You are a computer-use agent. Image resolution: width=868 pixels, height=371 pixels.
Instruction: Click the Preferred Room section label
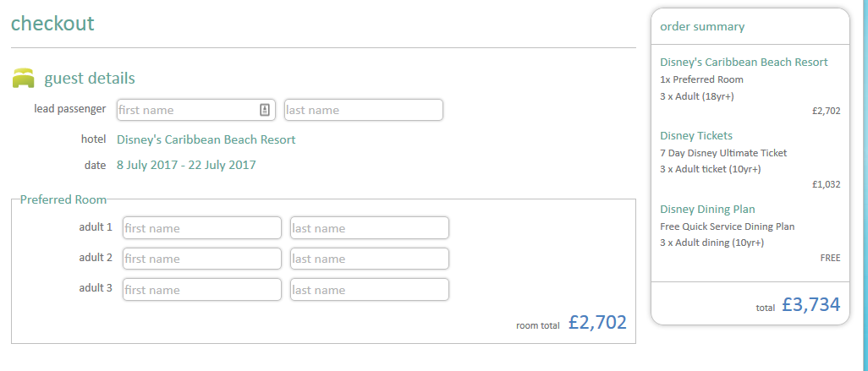(63, 199)
